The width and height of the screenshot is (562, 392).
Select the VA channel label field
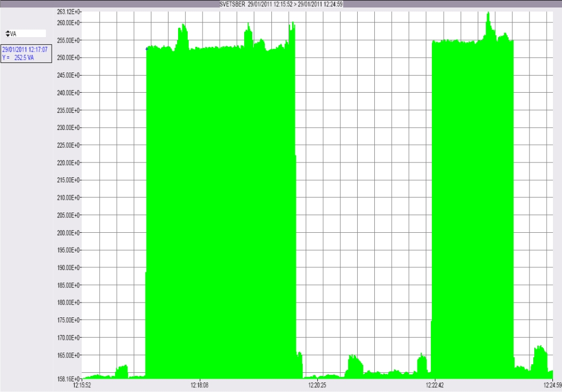28,34
